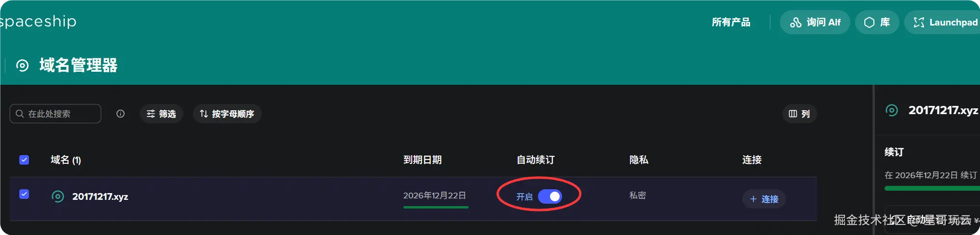Click the 自动续订 column header
The image size is (980, 235).
click(x=536, y=160)
